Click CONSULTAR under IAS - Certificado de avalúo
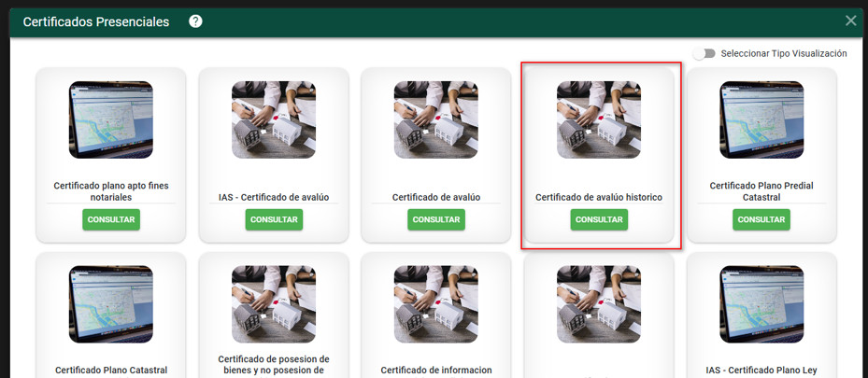868x378 pixels. 274,219
